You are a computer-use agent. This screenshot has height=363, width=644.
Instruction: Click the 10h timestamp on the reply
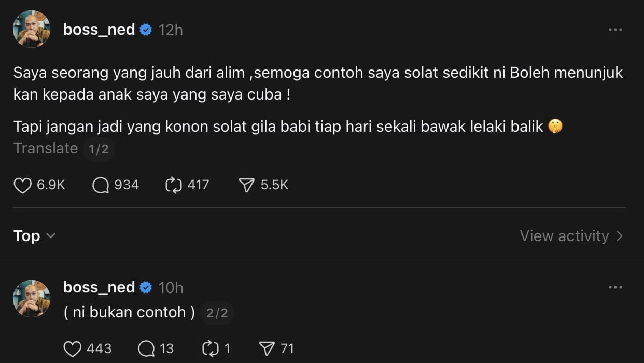(x=171, y=287)
